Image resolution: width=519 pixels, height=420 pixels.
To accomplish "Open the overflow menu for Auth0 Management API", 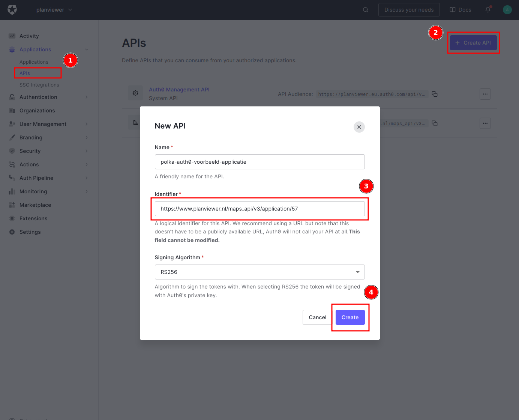I will [485, 94].
